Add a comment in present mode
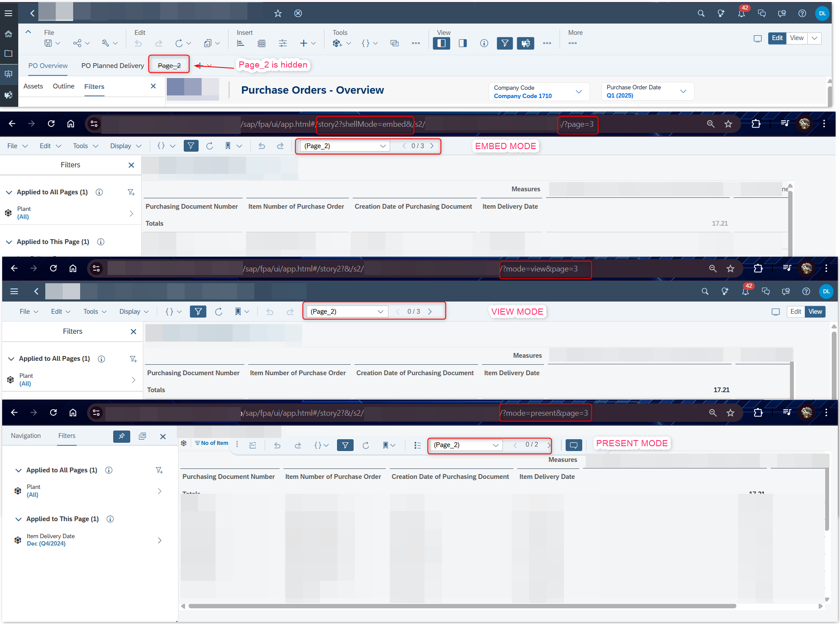The width and height of the screenshot is (840, 624). pyautogui.click(x=573, y=445)
